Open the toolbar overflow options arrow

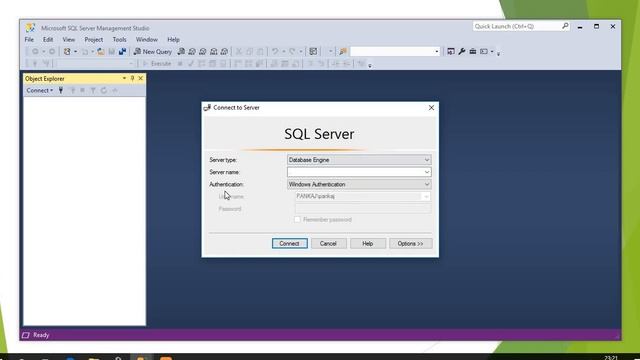click(x=498, y=53)
